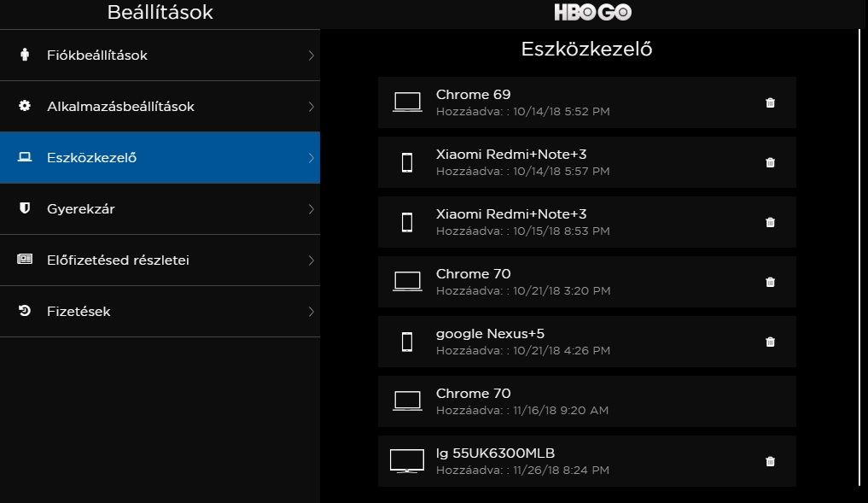Image resolution: width=868 pixels, height=503 pixels.
Task: Click the laptop icon for Chrome 70 added 10/21/18
Action: [407, 282]
